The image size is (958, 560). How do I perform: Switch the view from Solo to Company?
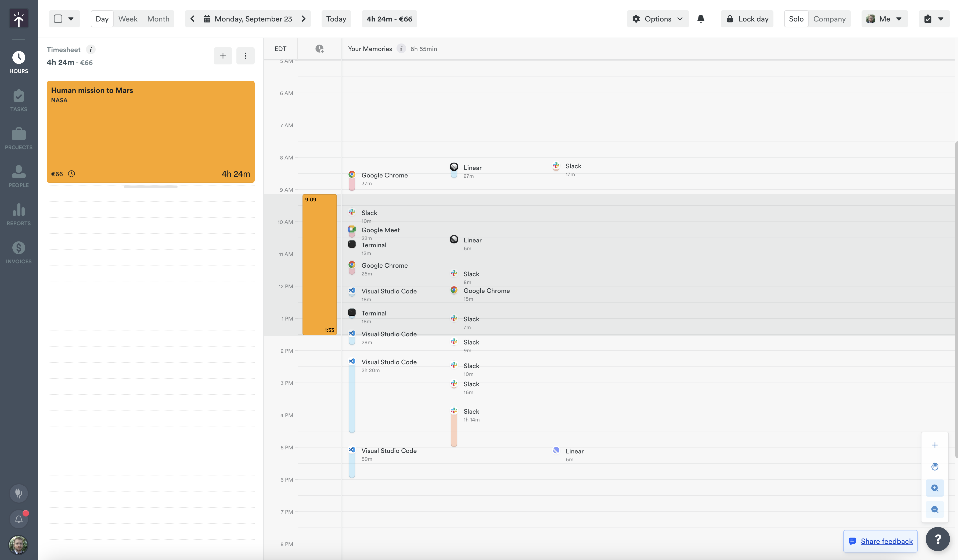pos(830,19)
